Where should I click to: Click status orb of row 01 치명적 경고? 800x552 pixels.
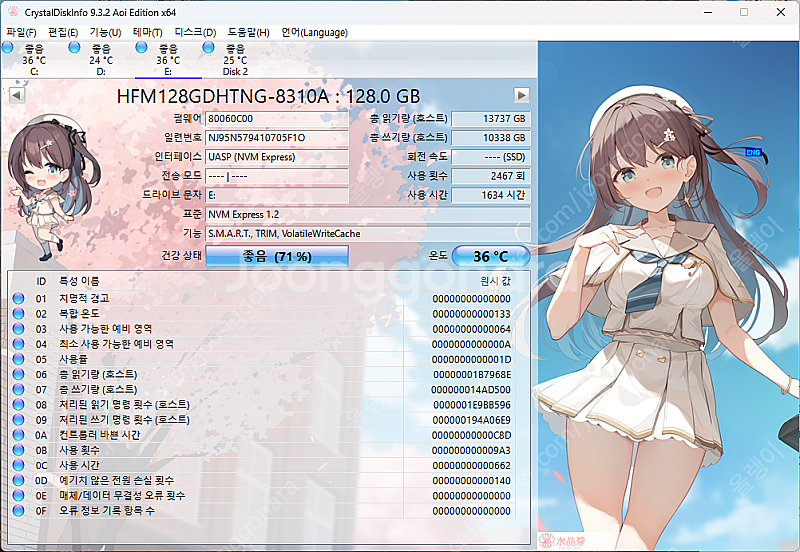tap(19, 298)
